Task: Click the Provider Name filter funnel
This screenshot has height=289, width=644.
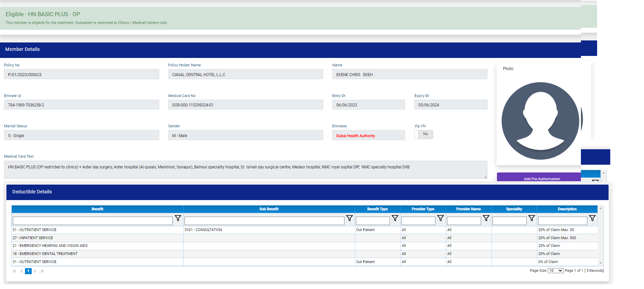Action: pyautogui.click(x=486, y=218)
